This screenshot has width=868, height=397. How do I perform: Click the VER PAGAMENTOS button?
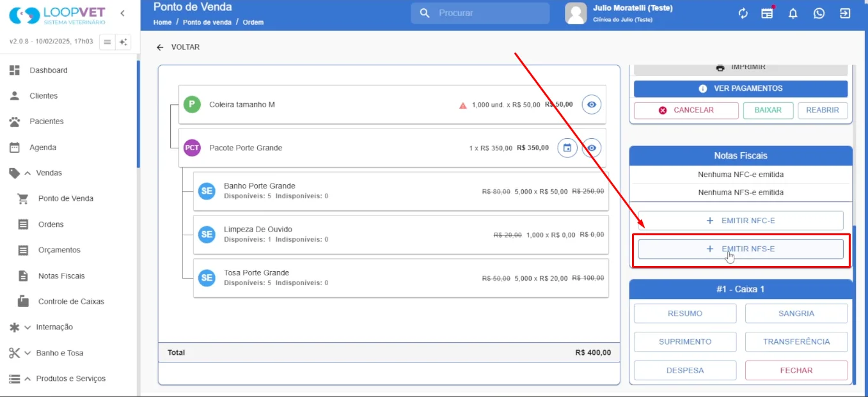pos(741,88)
